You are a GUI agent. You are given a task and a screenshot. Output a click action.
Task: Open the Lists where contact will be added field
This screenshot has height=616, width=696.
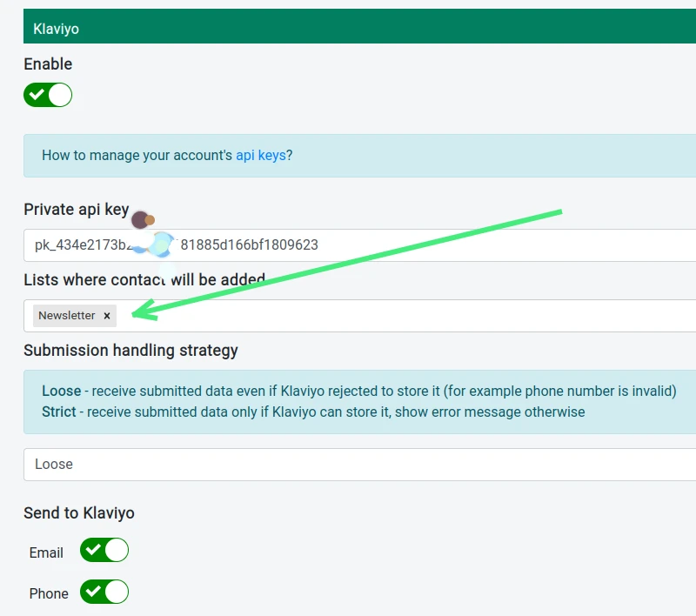359,316
